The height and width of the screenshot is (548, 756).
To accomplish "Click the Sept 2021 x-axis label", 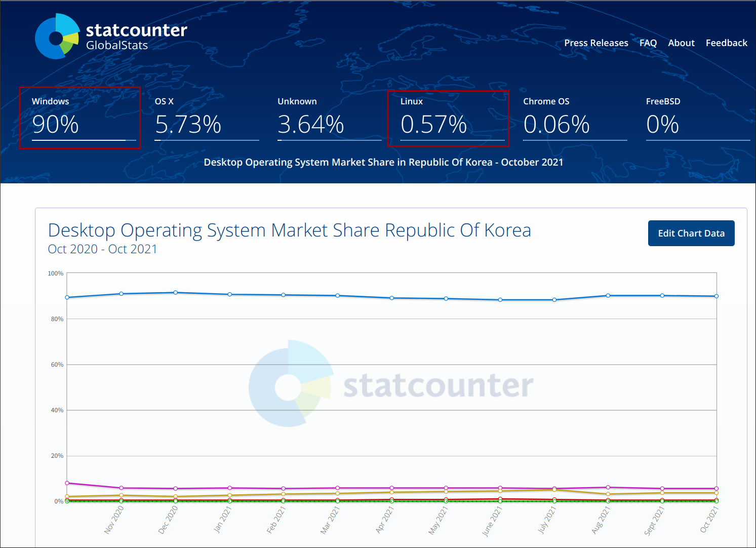I will pos(654,521).
